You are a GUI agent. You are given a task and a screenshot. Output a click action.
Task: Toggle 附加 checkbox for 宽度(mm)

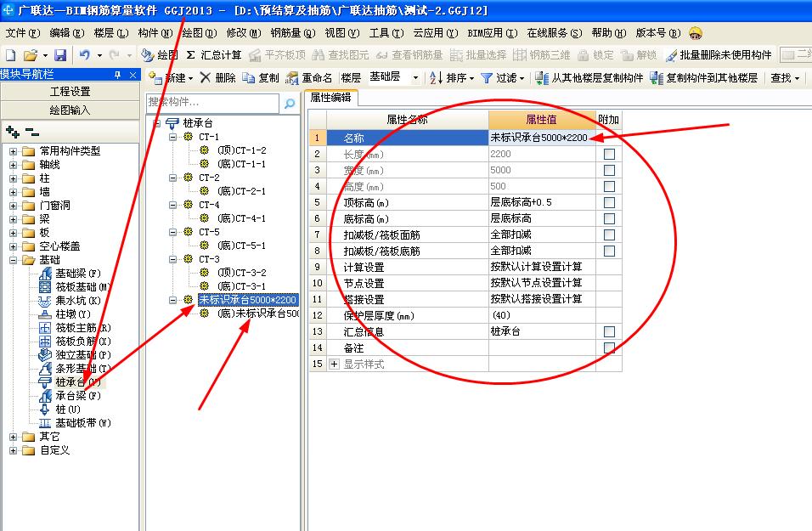610,171
